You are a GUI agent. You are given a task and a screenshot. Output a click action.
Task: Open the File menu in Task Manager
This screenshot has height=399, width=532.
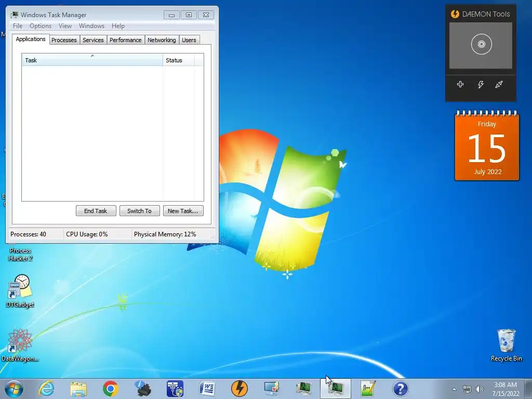pyautogui.click(x=18, y=26)
